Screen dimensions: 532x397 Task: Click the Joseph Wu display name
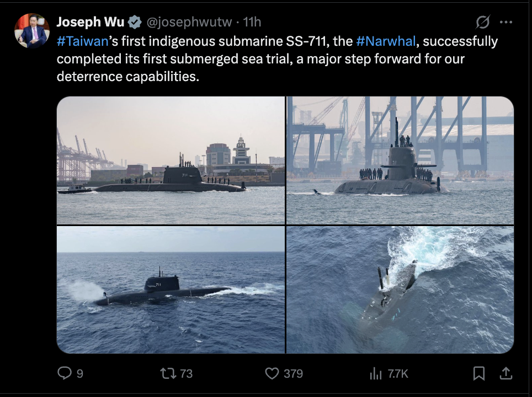(x=91, y=22)
